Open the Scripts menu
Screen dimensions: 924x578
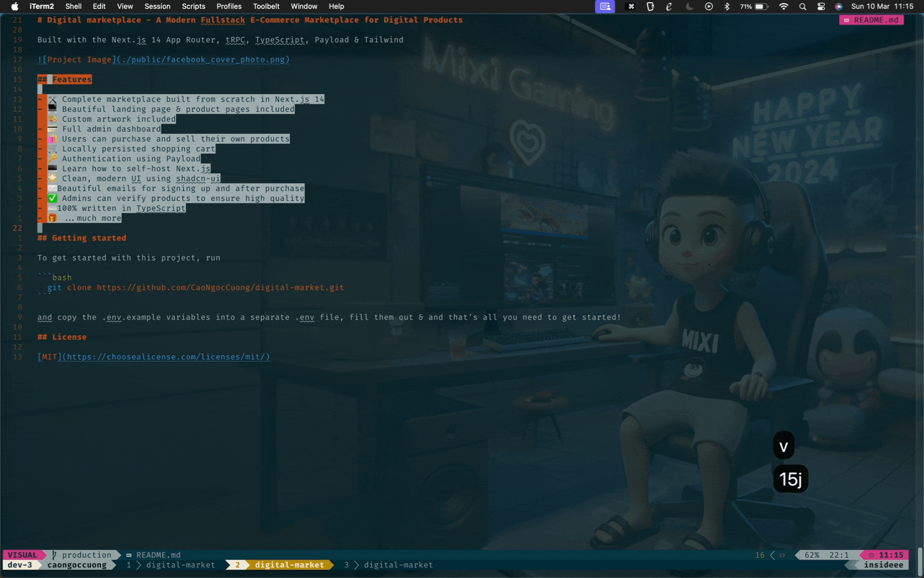(x=194, y=7)
